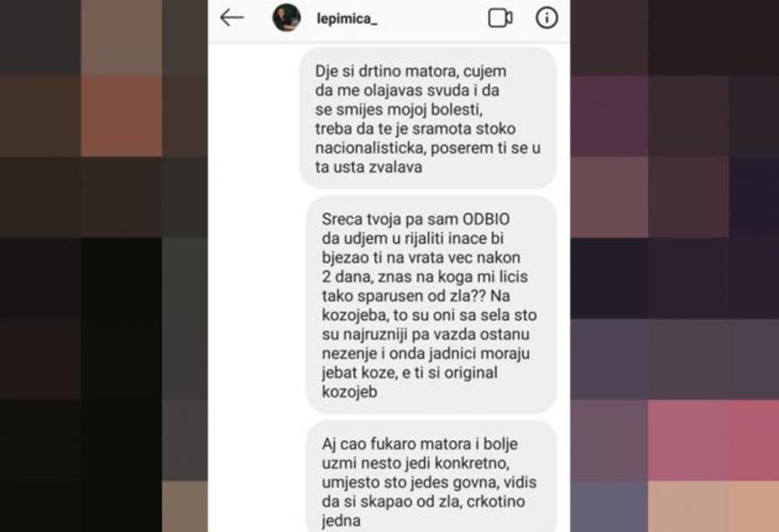Open conversation info details icon

(x=547, y=18)
